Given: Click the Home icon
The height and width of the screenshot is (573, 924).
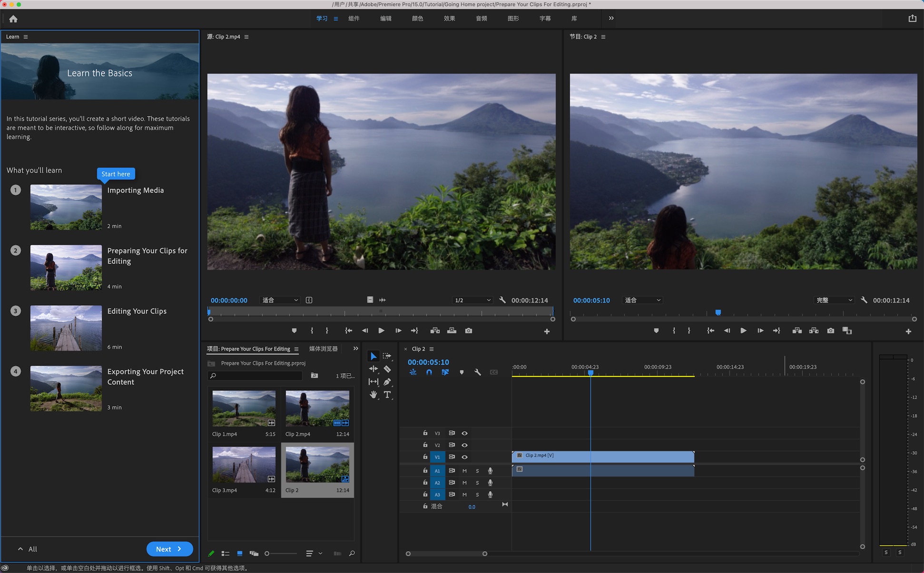Looking at the screenshot, I should (x=13, y=19).
